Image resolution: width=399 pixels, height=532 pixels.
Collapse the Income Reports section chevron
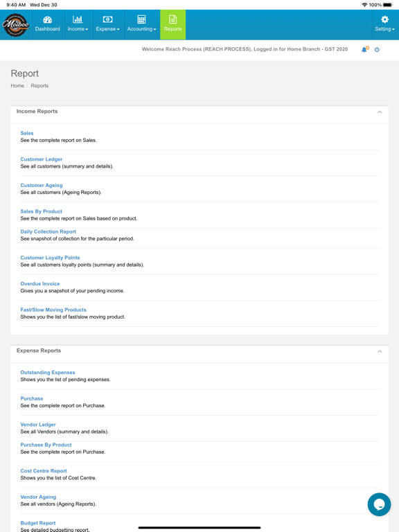pyautogui.click(x=380, y=112)
